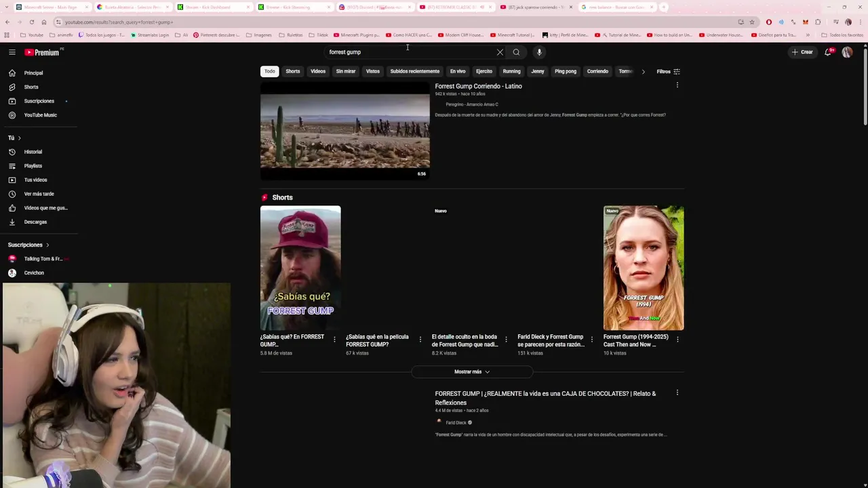Open Ver más tarde in sidebar
Viewport: 868px width, 488px height.
click(x=39, y=194)
